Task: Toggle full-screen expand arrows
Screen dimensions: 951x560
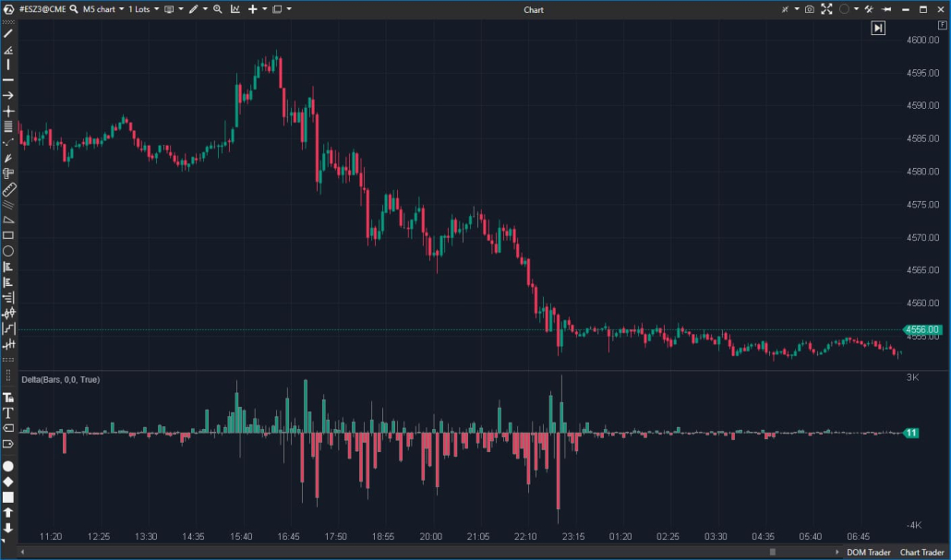Action: point(826,9)
